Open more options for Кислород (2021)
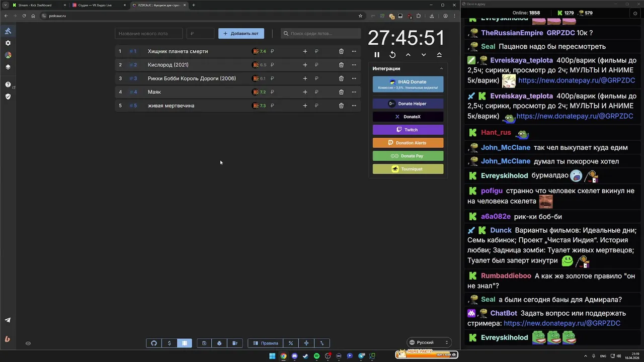644x362 pixels. click(x=354, y=65)
